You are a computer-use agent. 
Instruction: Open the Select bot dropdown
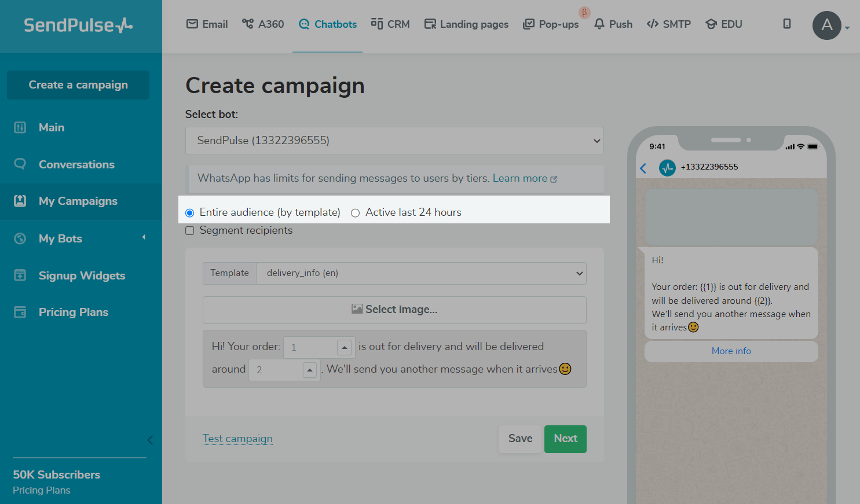[394, 141]
